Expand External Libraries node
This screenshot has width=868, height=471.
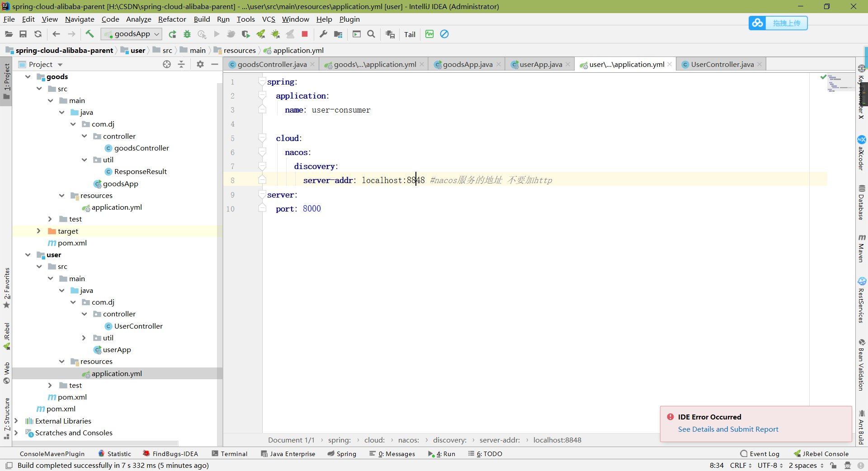(16, 421)
